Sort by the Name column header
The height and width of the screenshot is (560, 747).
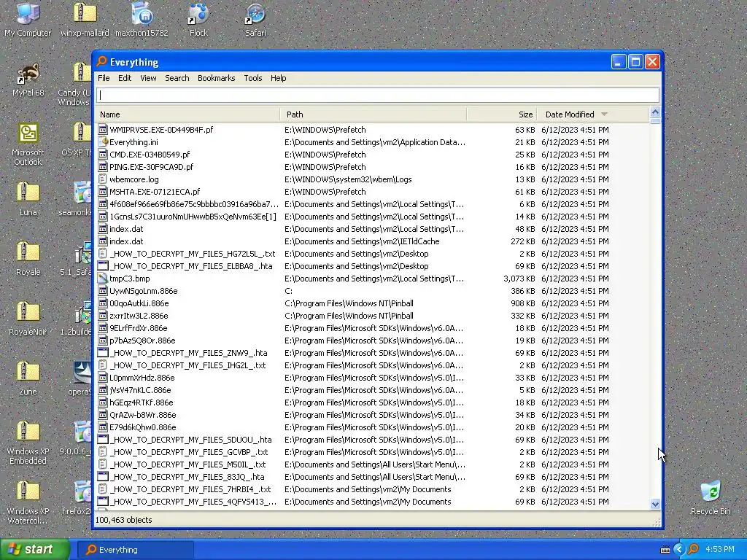coord(187,114)
